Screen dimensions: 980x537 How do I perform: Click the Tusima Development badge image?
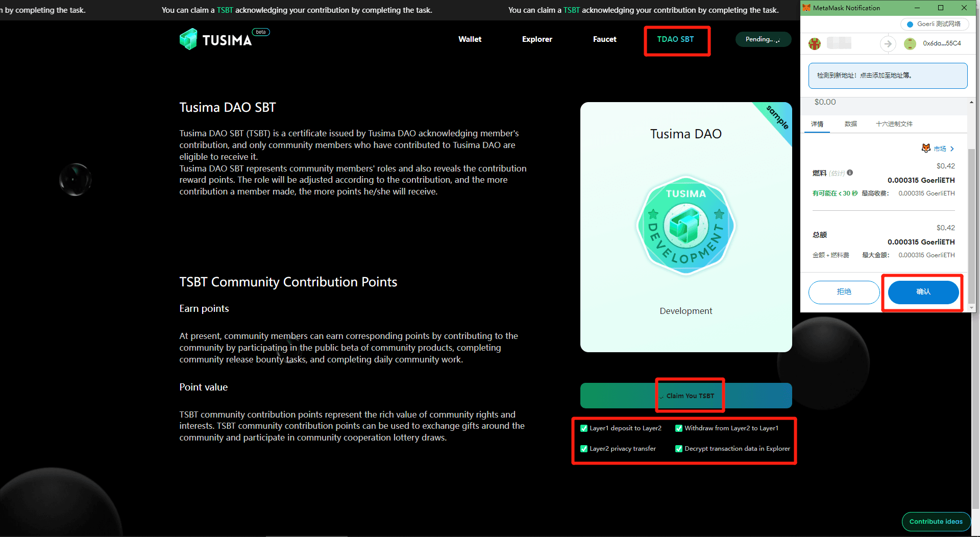[686, 226]
